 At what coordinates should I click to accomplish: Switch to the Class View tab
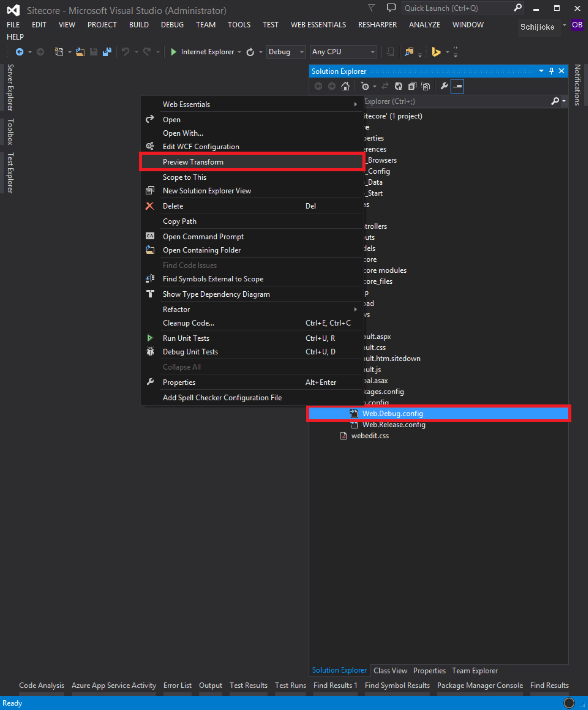[390, 671]
